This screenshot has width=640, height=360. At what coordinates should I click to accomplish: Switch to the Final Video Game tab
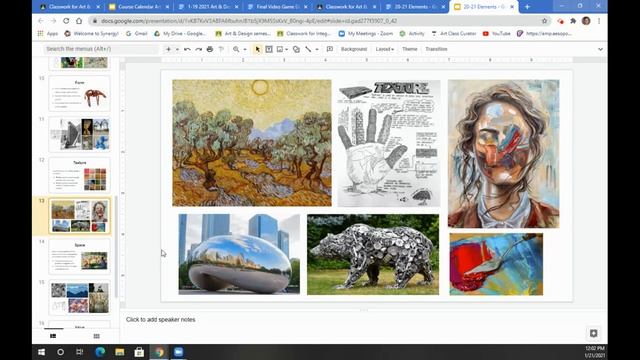[x=278, y=7]
